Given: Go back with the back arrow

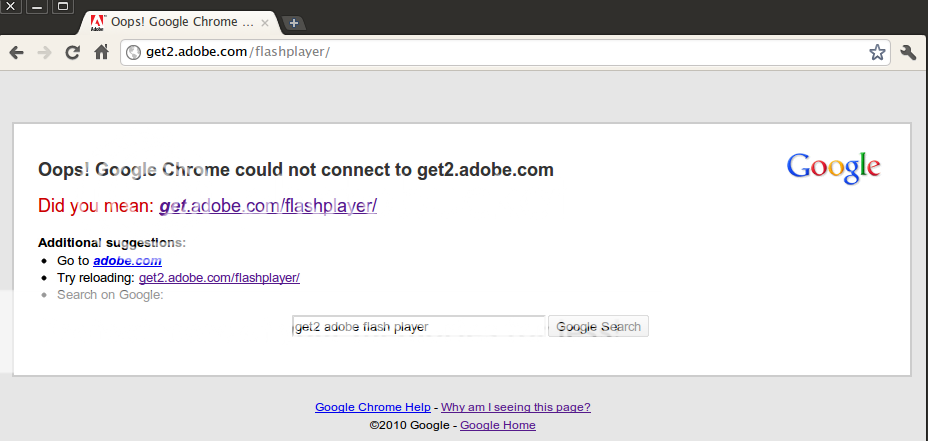Looking at the screenshot, I should [17, 53].
